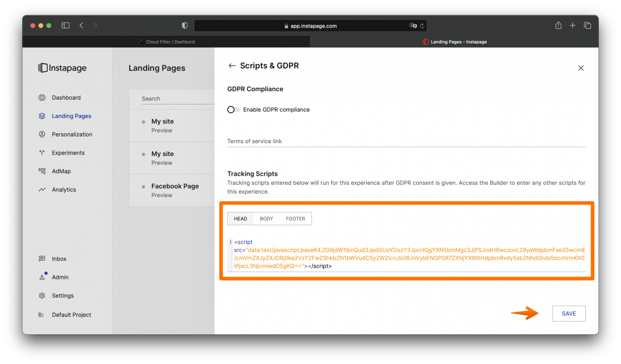Open Admin user icon
Viewport: 621px width, 364px height.
coord(43,277)
